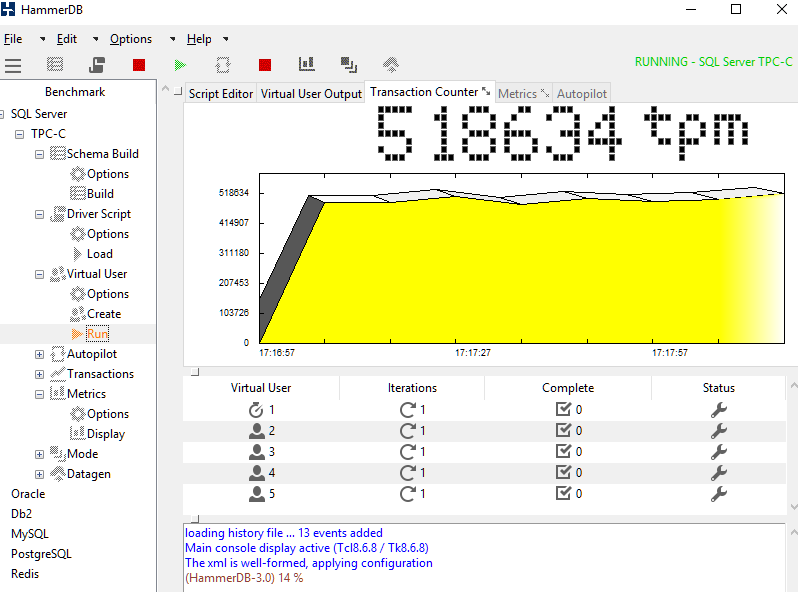
Task: Open the File menu
Action: point(13,39)
